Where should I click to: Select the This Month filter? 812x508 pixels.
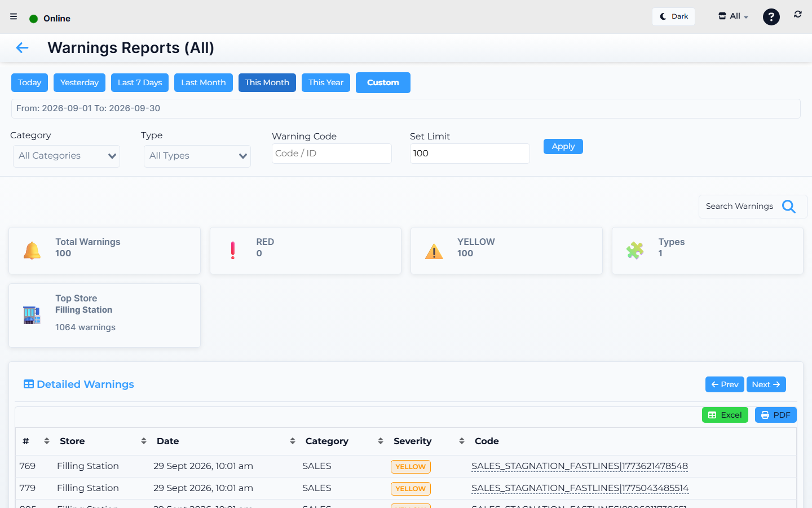(x=267, y=82)
